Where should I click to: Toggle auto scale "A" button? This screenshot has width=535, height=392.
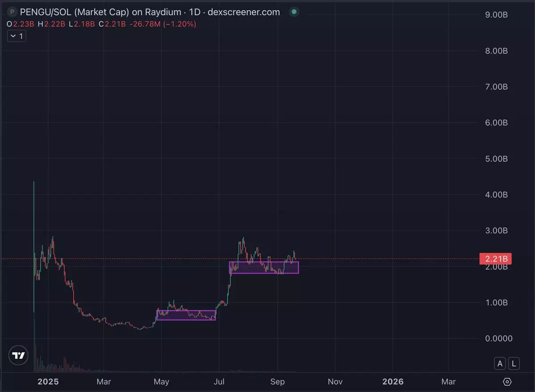click(500, 364)
